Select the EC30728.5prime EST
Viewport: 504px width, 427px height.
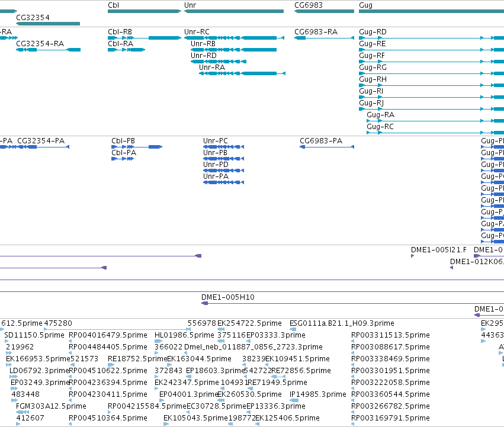(x=188, y=412)
